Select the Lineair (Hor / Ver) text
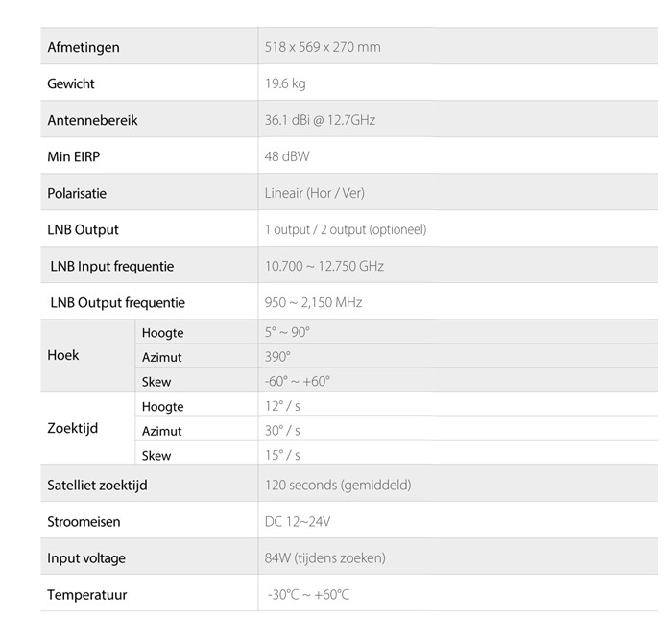This screenshot has width=672, height=640. click(x=315, y=193)
